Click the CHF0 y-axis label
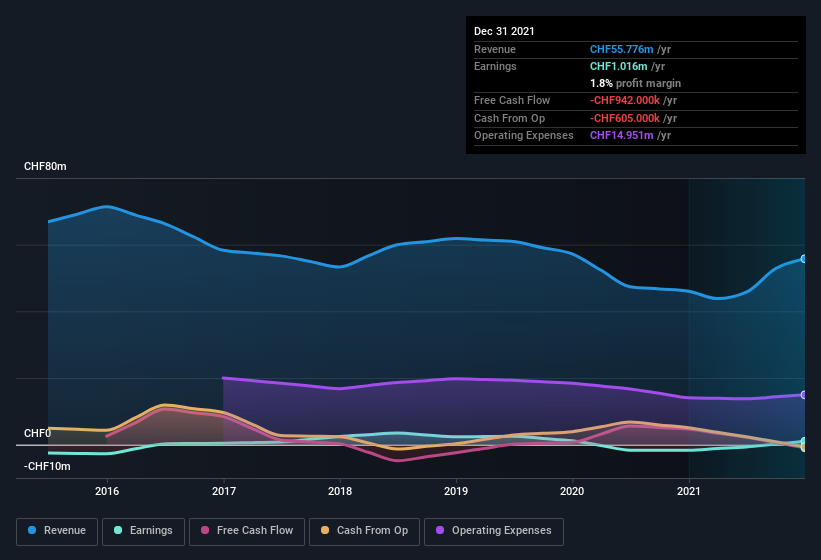 [x=37, y=433]
